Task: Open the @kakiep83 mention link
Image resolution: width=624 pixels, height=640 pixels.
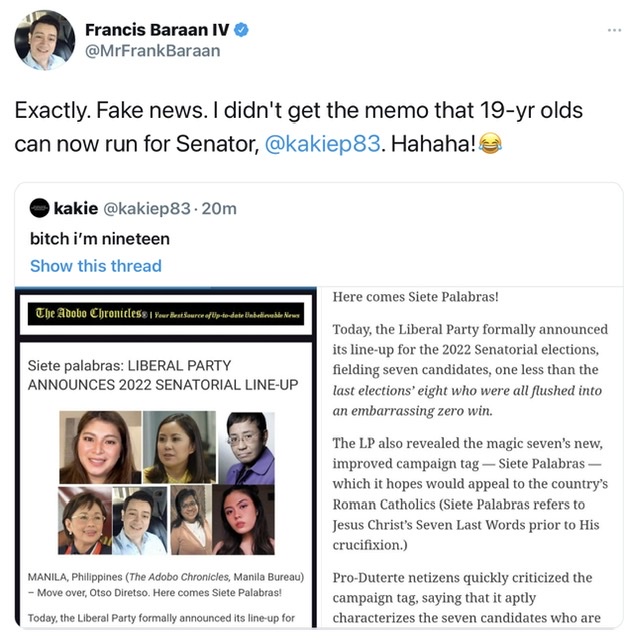Action: point(322,143)
